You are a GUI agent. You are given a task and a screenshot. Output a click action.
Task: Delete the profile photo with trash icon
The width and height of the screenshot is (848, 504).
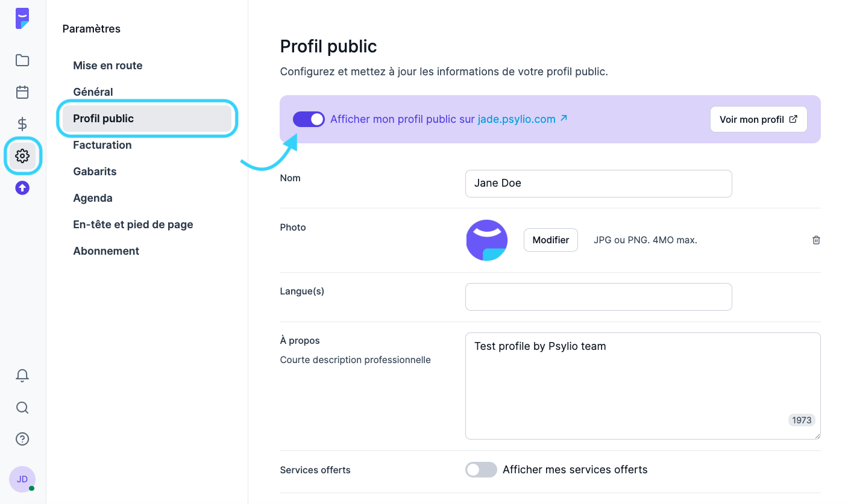[816, 240]
